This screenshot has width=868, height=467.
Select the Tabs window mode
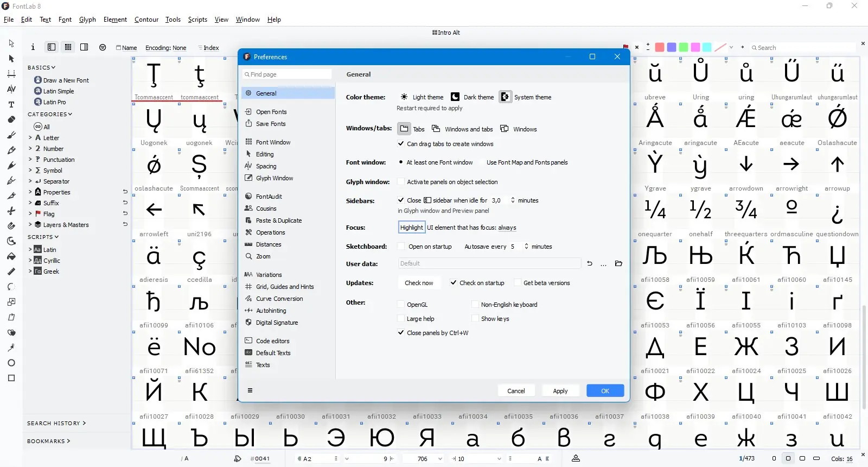(x=412, y=129)
